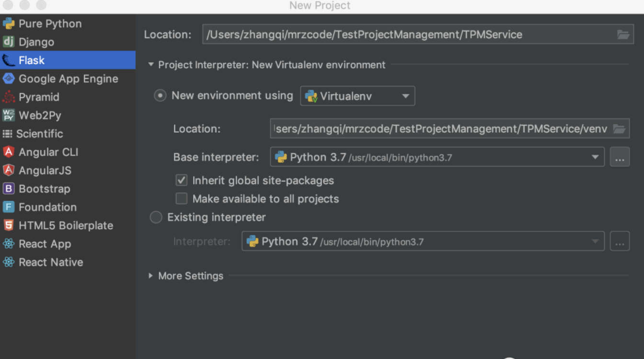Screen dimensions: 644x359
Task: Select AngularJS in project list
Action: pyautogui.click(x=68, y=170)
